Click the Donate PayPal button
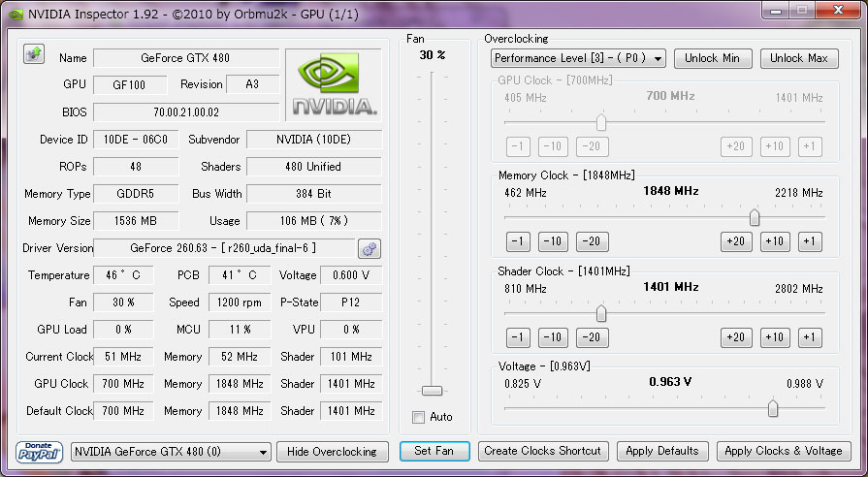This screenshot has width=868, height=477. click(39, 452)
